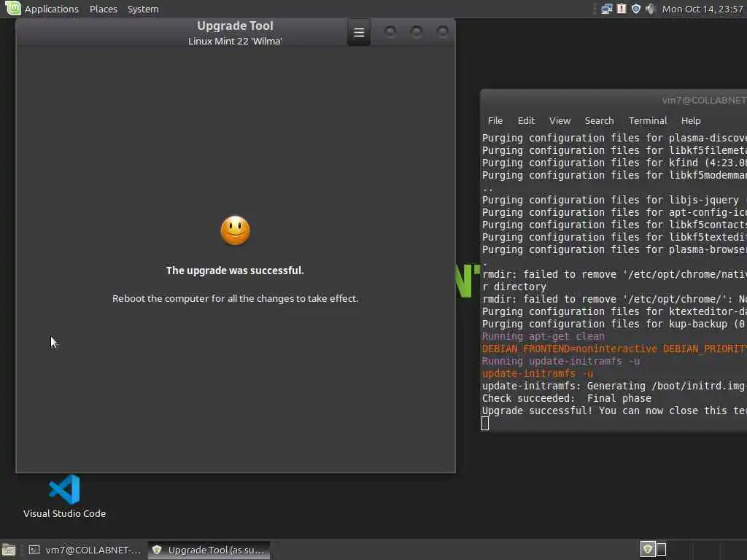747x560 pixels.
Task: Open the Upgrade Tool hamburger menu
Action: point(359,32)
